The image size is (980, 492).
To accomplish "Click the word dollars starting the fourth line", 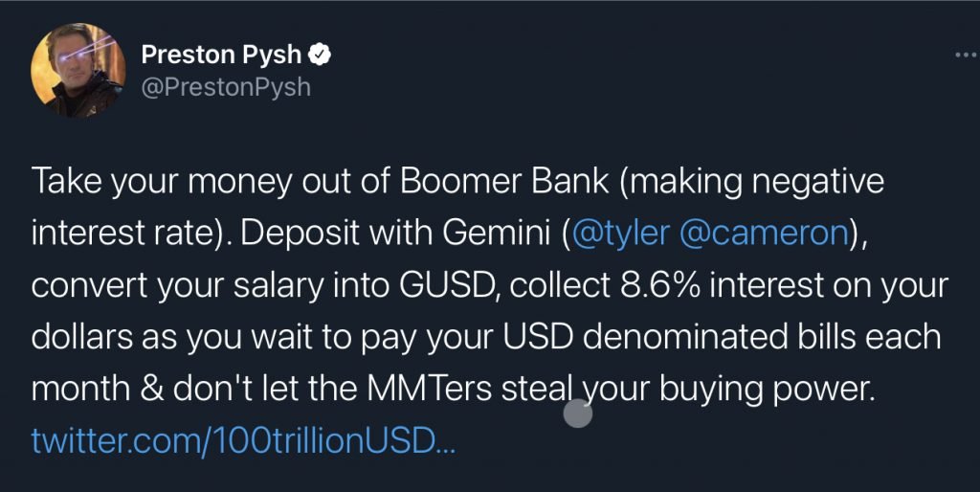I will 82,337.
